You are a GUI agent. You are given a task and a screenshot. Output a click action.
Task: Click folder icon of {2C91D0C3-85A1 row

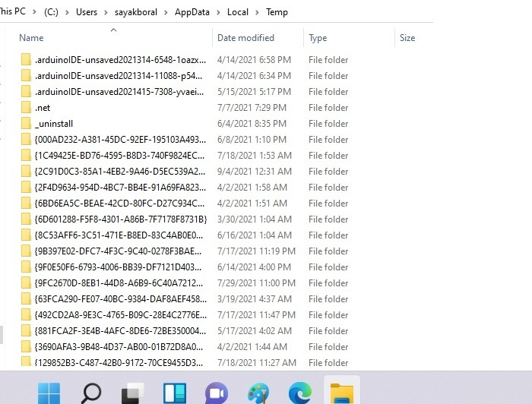(26, 171)
